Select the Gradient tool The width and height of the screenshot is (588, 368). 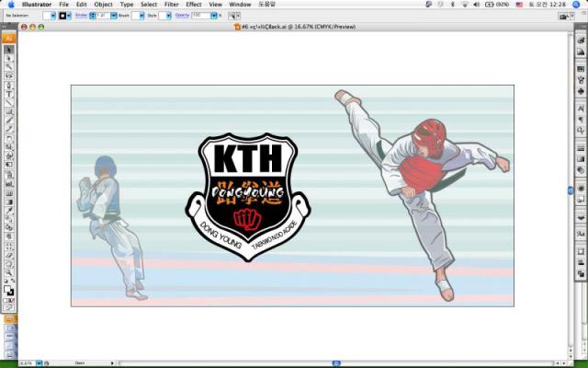tap(9, 202)
